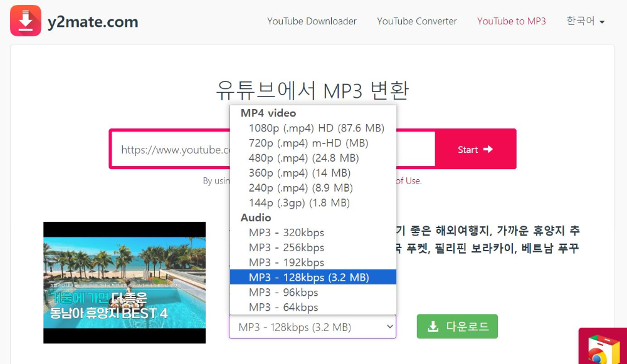The image size is (627, 364).
Task: Click the Start button
Action: click(x=475, y=149)
